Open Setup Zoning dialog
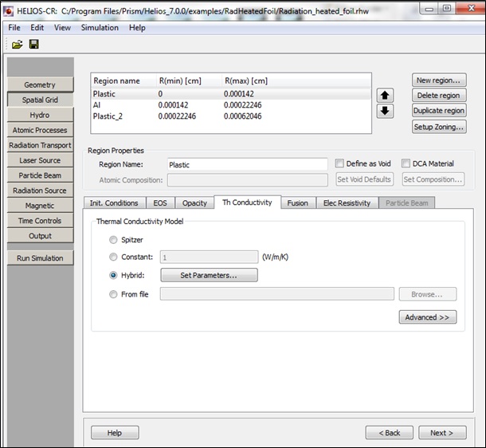The image size is (486, 448). (439, 127)
